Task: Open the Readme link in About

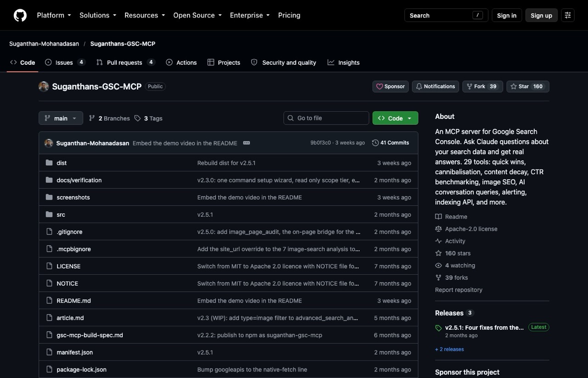Action: pos(451,217)
